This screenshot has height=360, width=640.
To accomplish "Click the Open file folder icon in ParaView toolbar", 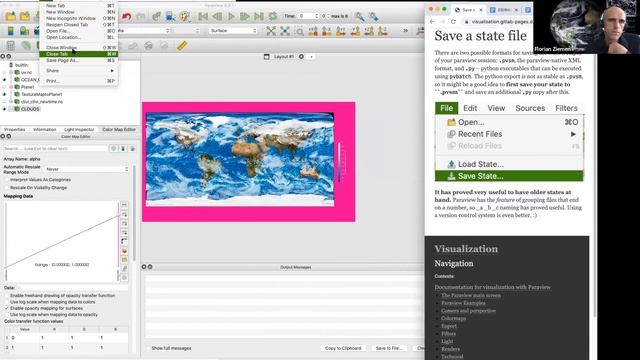I will [x=10, y=16].
